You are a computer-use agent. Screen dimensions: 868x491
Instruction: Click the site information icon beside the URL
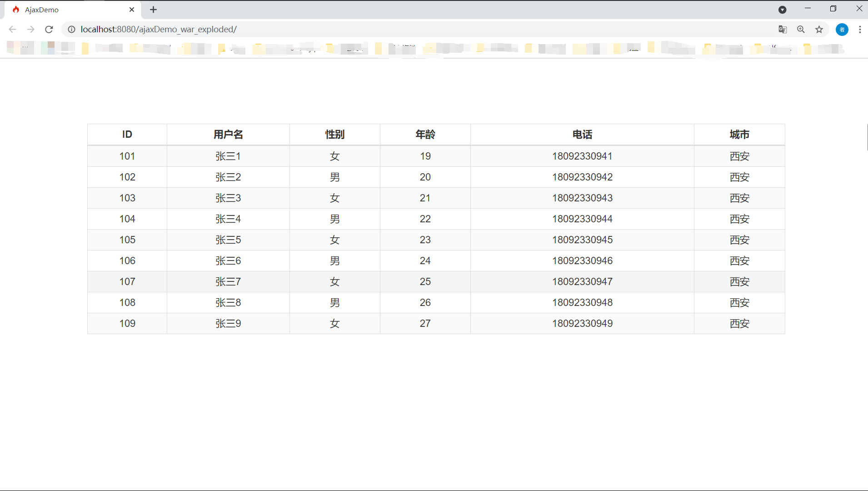click(71, 29)
